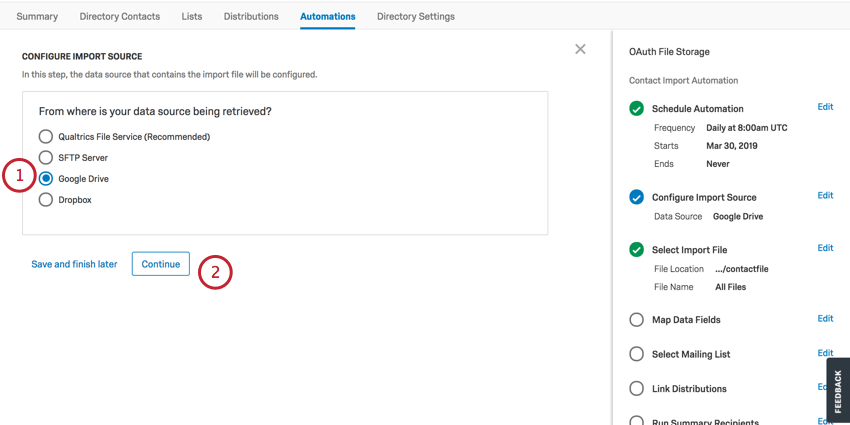Select the Google Drive radio button
The height and width of the screenshot is (425, 850).
click(46, 178)
